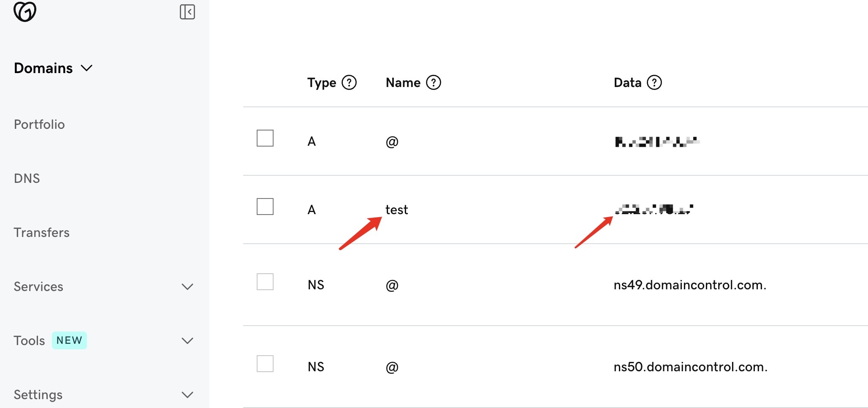Click the test record name
This screenshot has height=408, width=868.
click(397, 209)
